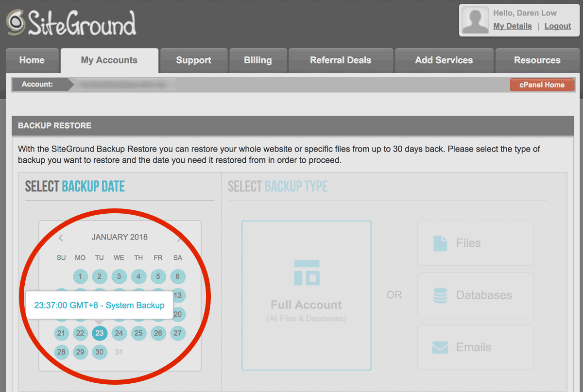Go to the Billing tab
583x392 pixels.
[258, 61]
